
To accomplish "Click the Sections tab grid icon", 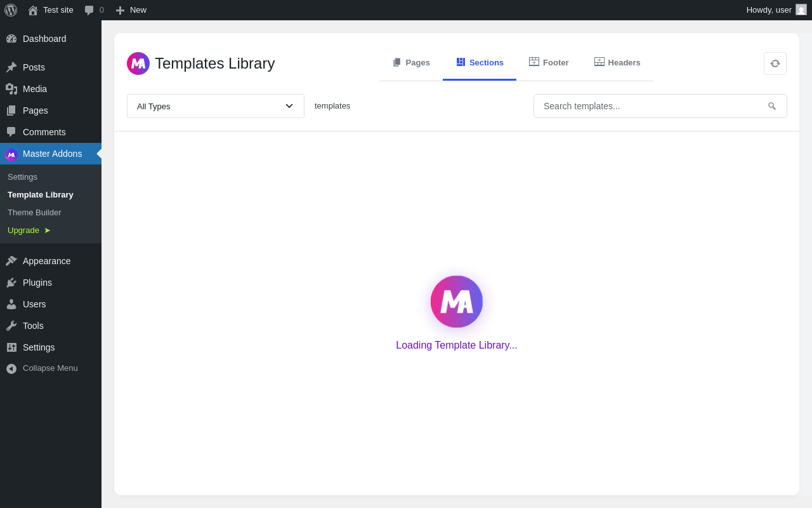I will (461, 62).
